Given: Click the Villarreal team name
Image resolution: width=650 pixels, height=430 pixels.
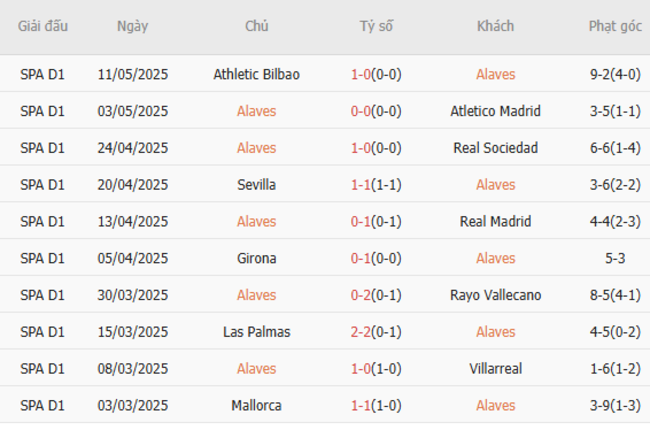Looking at the screenshot, I should pyautogui.click(x=495, y=369).
